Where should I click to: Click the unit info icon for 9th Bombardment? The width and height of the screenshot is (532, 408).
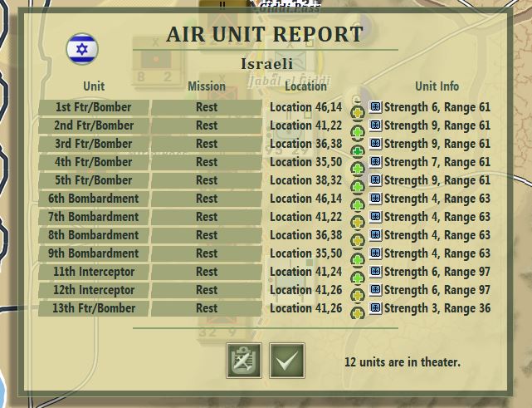376,253
